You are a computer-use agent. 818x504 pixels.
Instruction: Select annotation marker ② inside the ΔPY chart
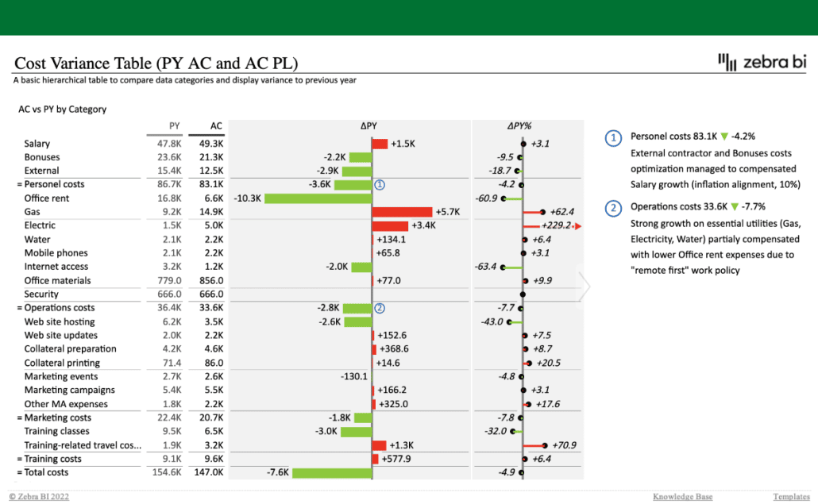point(380,307)
